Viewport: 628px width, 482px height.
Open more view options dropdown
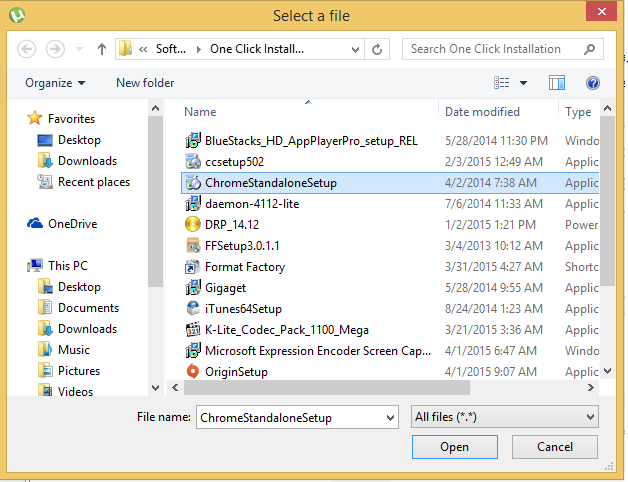(x=523, y=83)
